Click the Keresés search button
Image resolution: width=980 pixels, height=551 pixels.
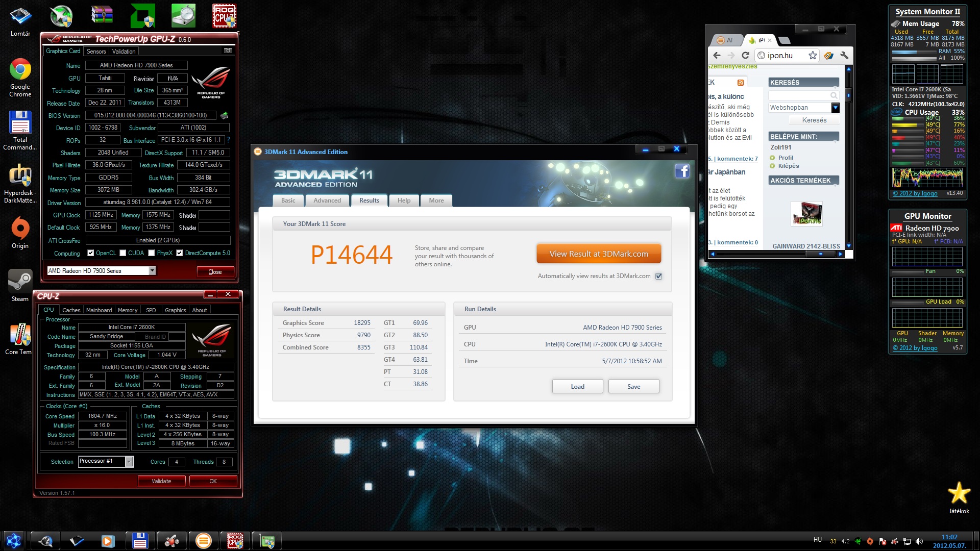(814, 120)
